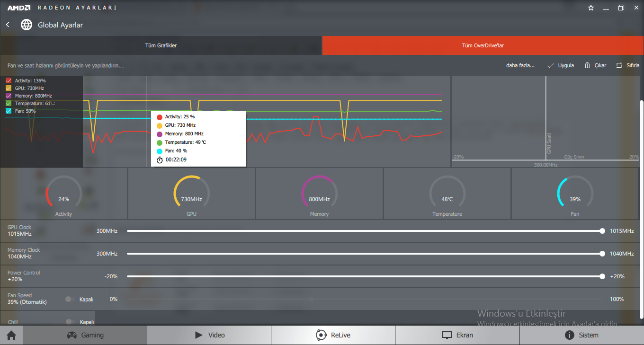Click the Memory Clock slider handle

(602, 254)
